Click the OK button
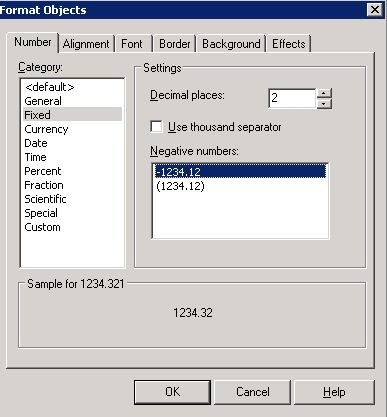The height and width of the screenshot is (417, 387). pyautogui.click(x=172, y=392)
